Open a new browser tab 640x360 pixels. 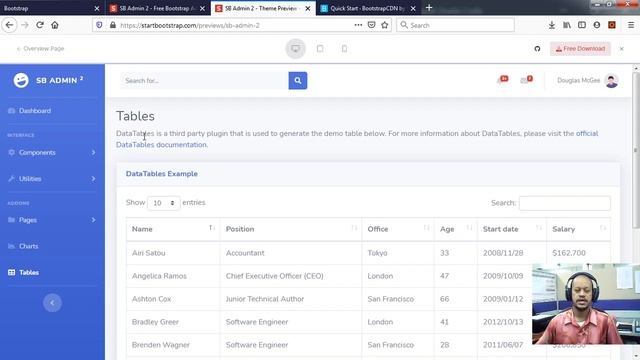pos(429,8)
